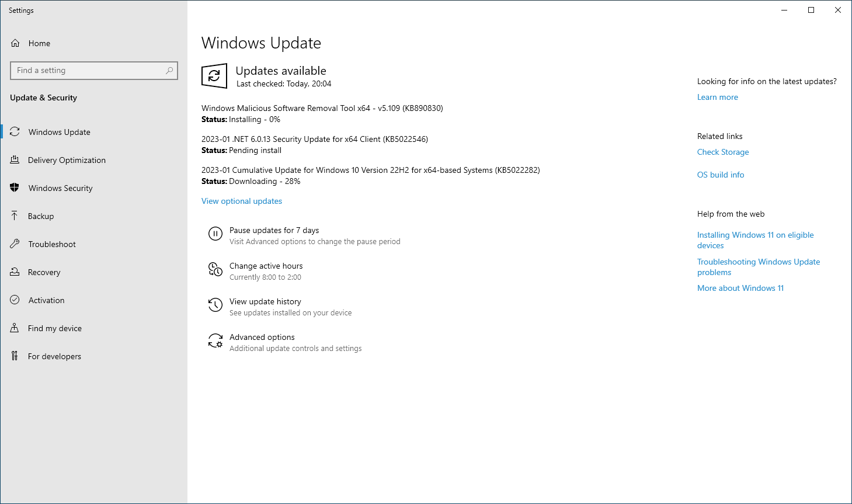Click the For developers tools icon
Screen dimensions: 852x504
tap(15, 356)
